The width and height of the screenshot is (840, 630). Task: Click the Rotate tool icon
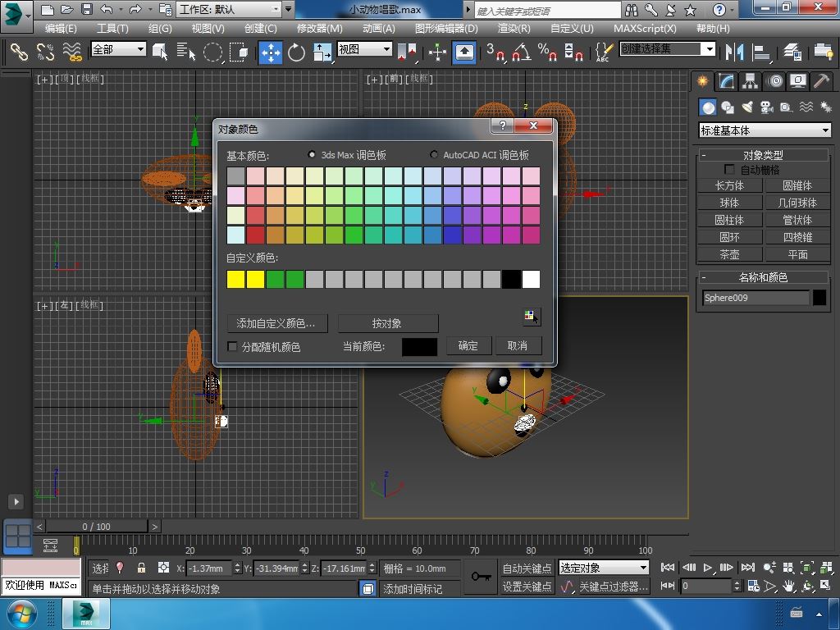point(296,52)
